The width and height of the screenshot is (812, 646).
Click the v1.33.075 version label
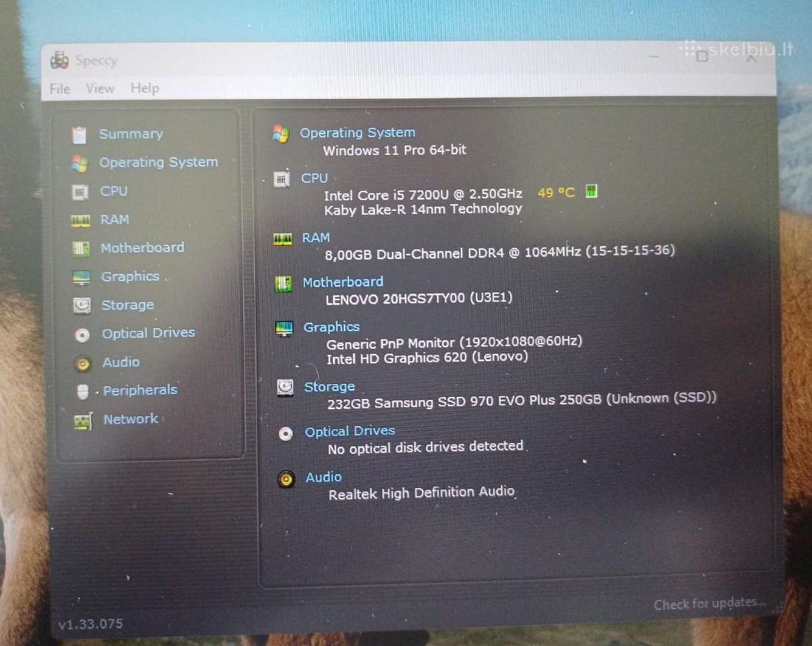coord(90,624)
